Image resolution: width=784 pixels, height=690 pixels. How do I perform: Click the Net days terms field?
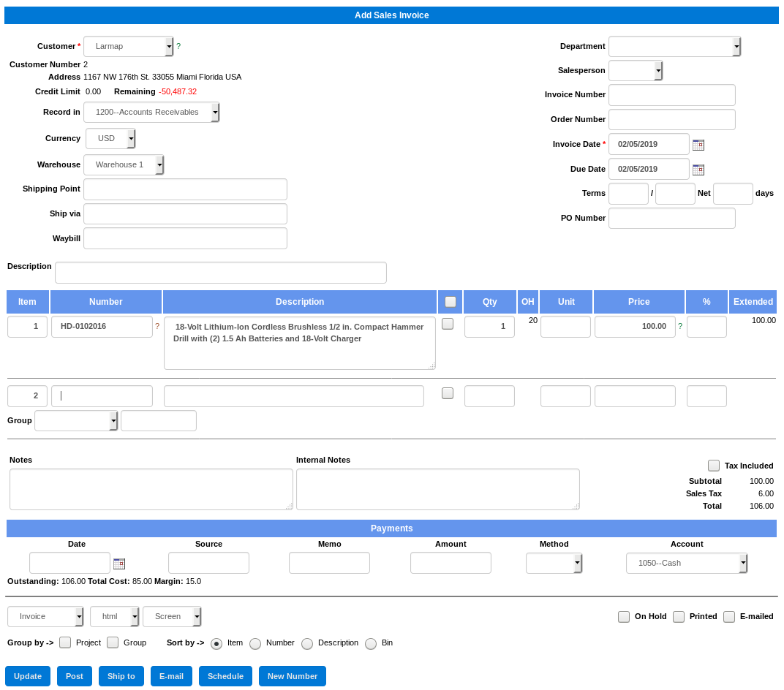tap(733, 194)
